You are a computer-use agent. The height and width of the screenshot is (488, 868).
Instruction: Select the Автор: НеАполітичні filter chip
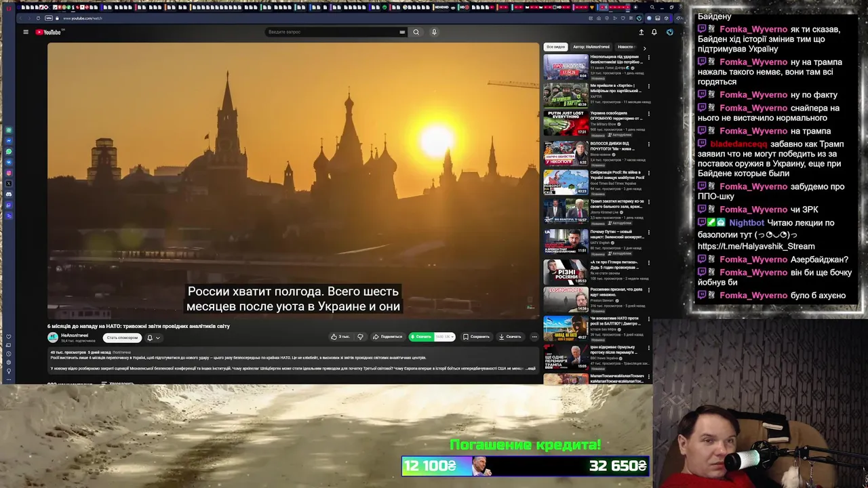click(591, 47)
